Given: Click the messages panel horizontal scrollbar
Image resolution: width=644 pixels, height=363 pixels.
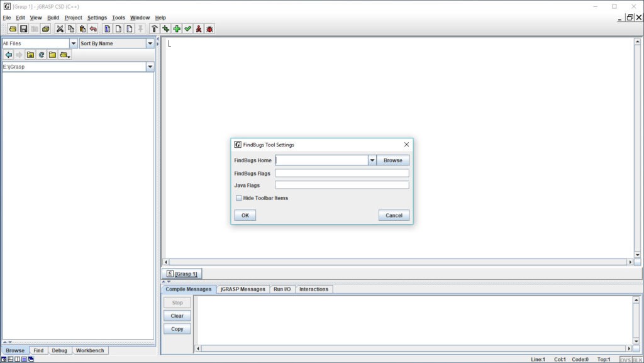Looking at the screenshot, I should tap(413, 349).
